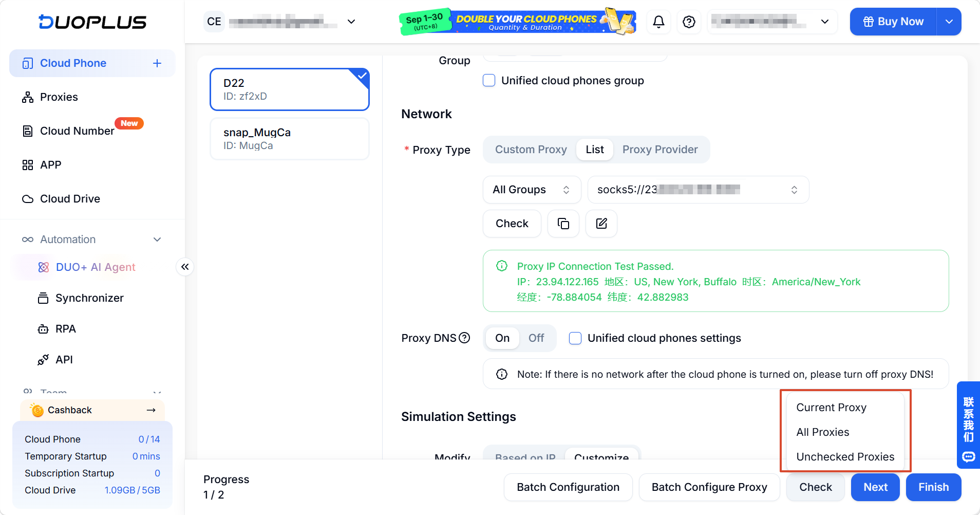Click the gift icon in Buy Now
Screen dimensions: 980x515
869,22
